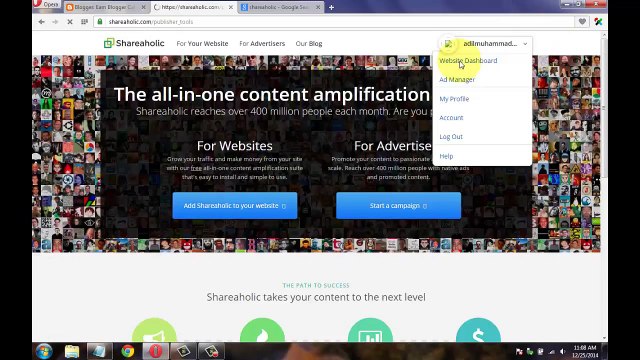The image size is (640, 360).
Task: Open My Profile from account menu
Action: [x=454, y=99]
